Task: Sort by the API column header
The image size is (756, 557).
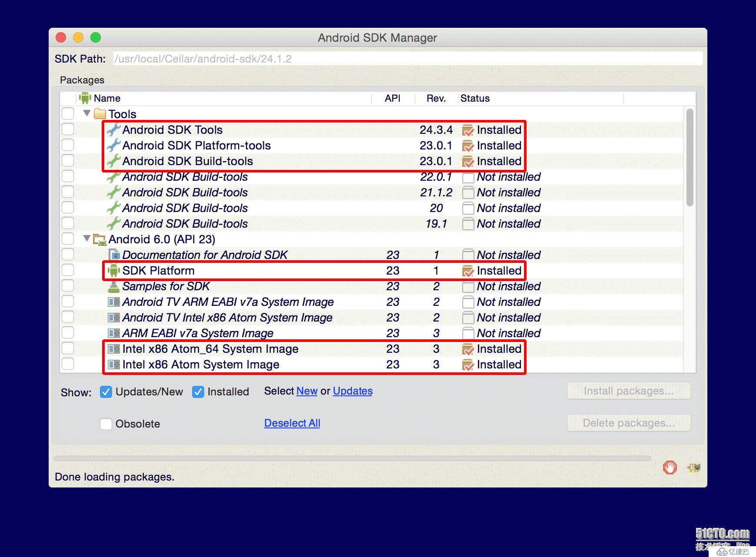Action: 393,98
